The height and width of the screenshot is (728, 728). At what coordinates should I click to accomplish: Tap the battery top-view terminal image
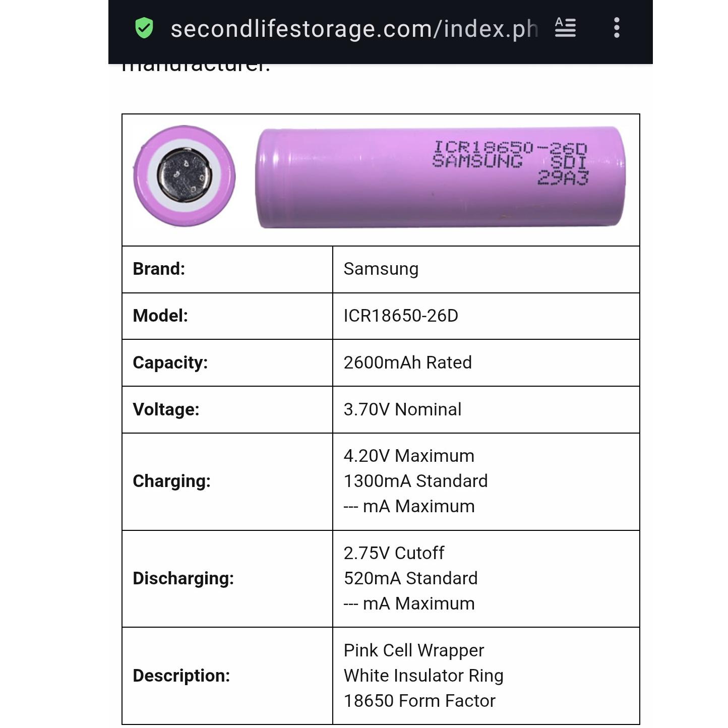tap(185, 176)
